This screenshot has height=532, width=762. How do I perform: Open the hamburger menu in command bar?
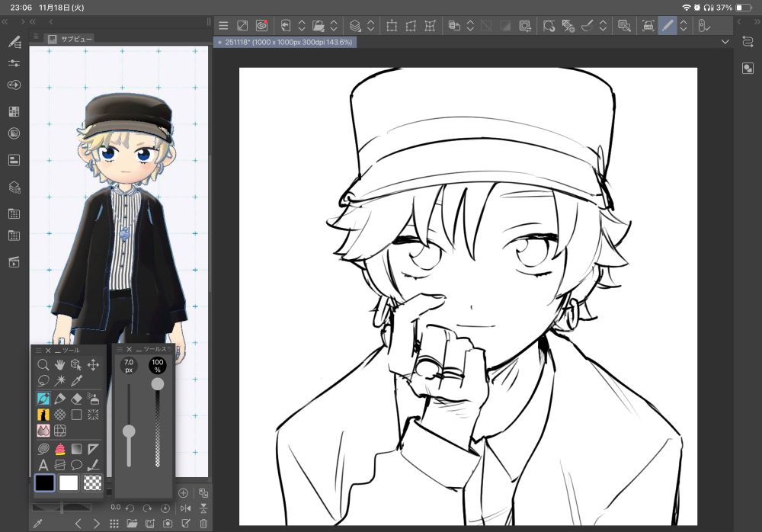[223, 26]
